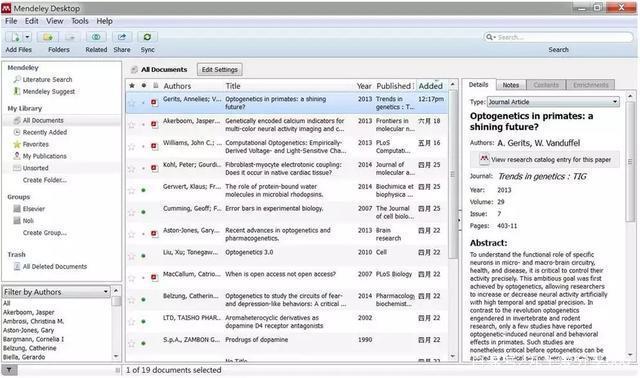Toggle the read status dot for Liu, Xu row
The width and height of the screenshot is (640, 378).
(x=144, y=256)
